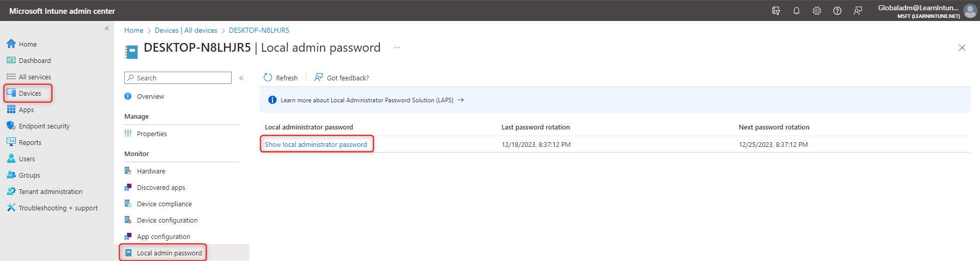Open App configuration in device menu
980x261 pixels.
(164, 236)
